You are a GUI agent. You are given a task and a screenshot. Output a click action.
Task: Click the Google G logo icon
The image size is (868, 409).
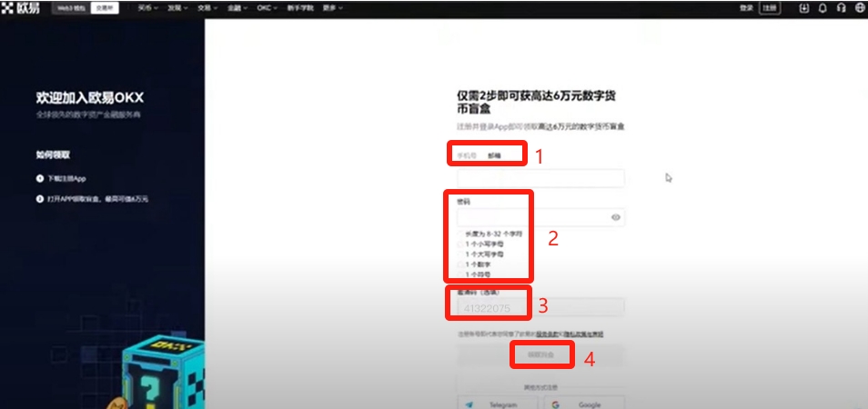click(555, 404)
